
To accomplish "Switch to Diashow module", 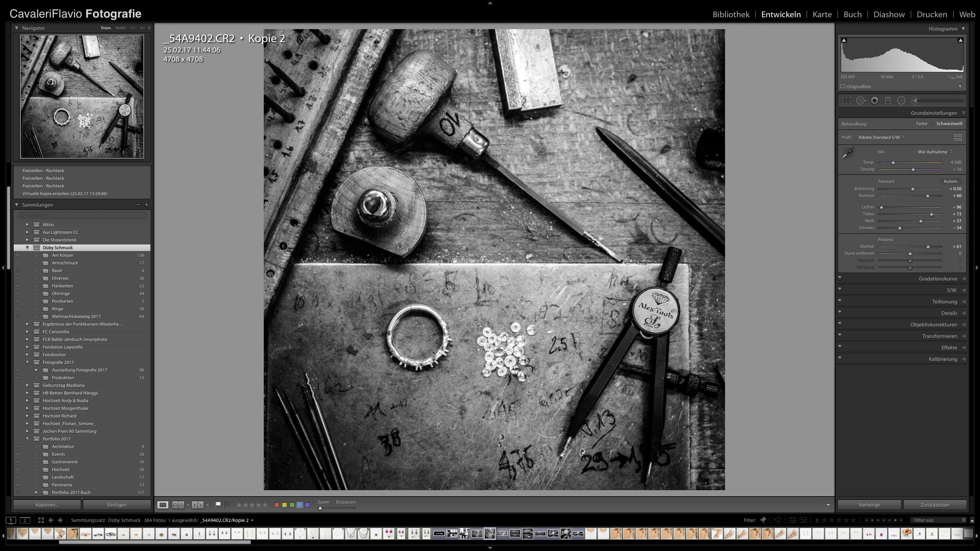I will coord(889,15).
